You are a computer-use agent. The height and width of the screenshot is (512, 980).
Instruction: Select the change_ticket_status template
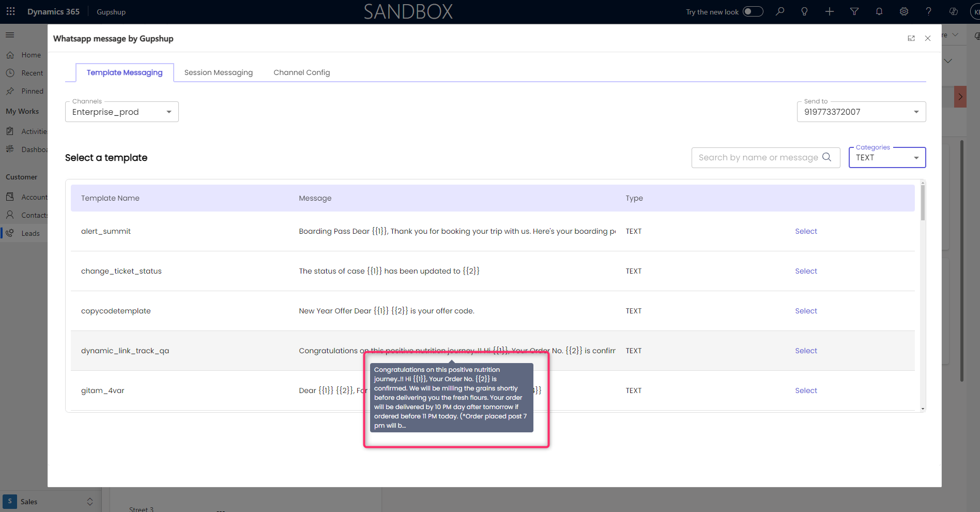pos(806,271)
